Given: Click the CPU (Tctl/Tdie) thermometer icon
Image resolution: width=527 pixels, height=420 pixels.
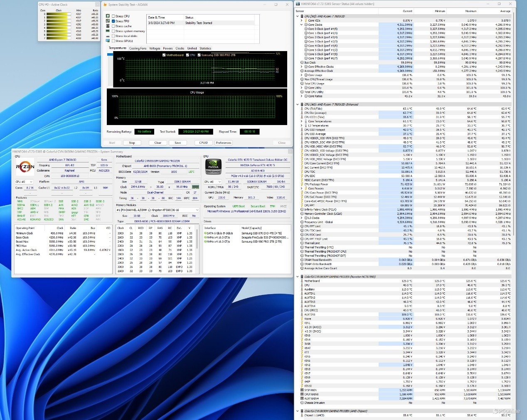Looking at the screenshot, I should coord(302,109).
